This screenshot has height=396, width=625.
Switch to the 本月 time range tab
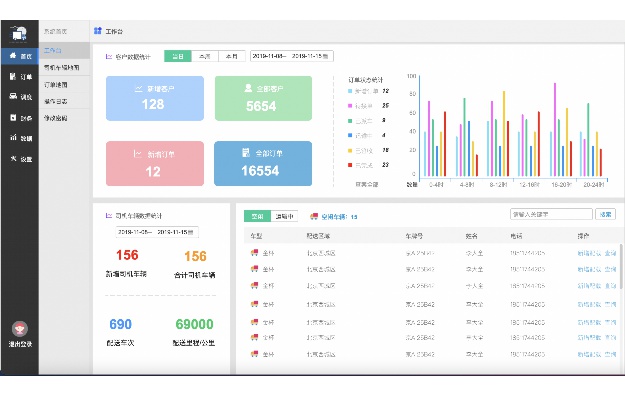click(x=232, y=56)
